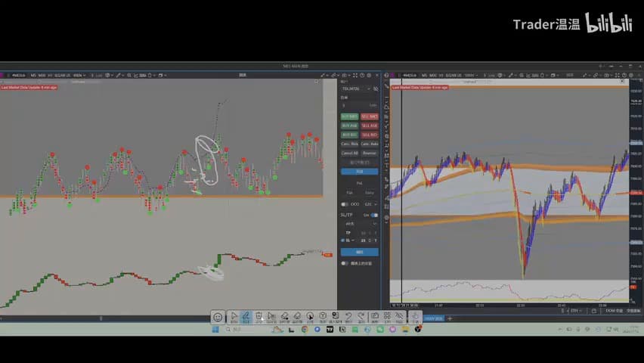
Task: Select the blue chart tab below the right chart
Action: click(x=434, y=318)
